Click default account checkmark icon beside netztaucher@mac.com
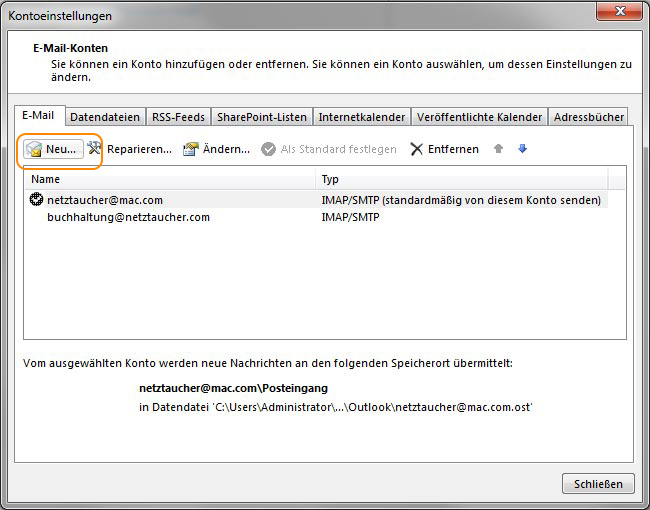This screenshot has width=650, height=510. [x=37, y=200]
